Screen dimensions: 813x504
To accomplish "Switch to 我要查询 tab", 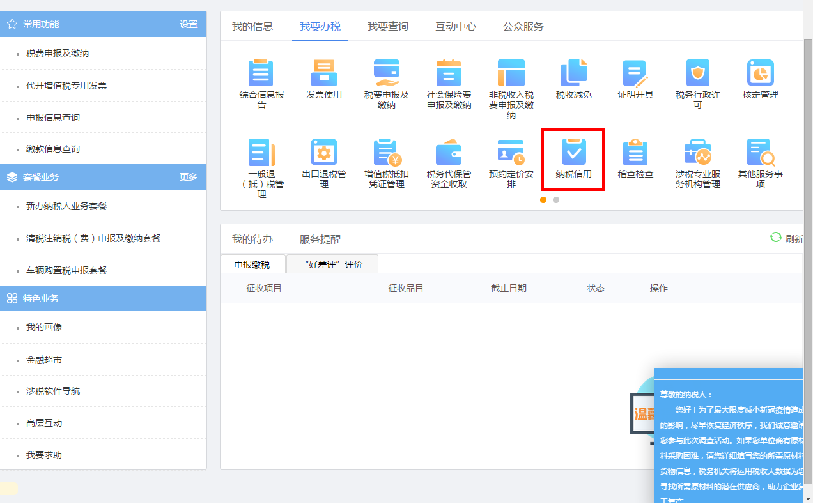I will pyautogui.click(x=388, y=27).
